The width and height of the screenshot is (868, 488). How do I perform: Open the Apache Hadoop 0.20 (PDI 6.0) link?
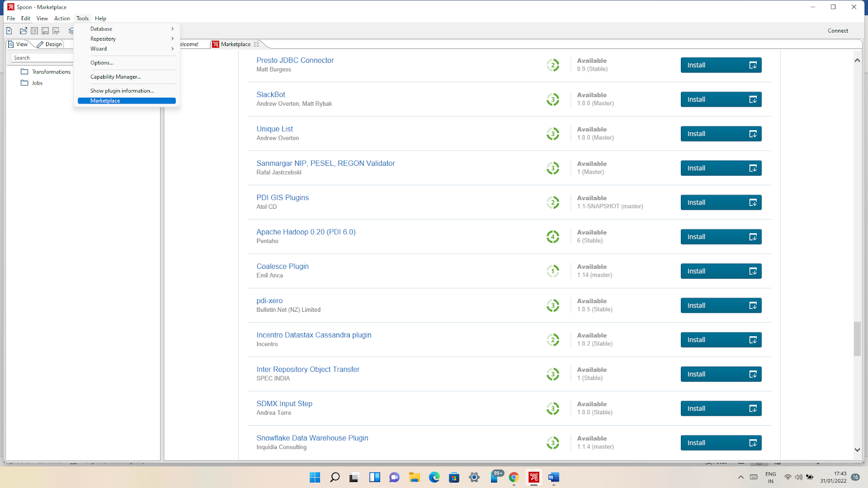pos(306,232)
